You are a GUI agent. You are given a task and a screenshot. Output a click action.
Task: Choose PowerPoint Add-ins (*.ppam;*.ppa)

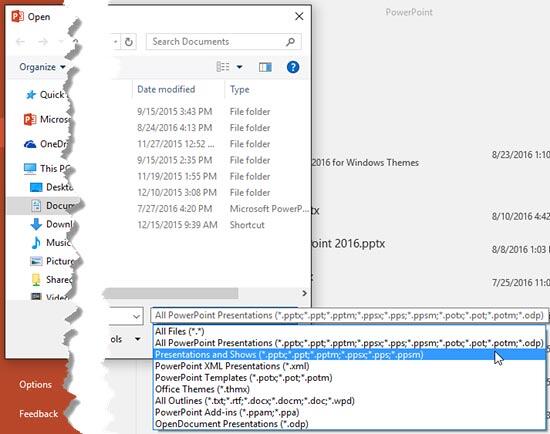tap(349, 412)
